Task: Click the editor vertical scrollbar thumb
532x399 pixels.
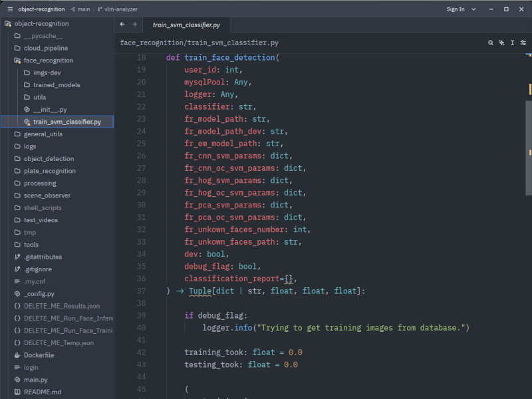Action: tap(529, 148)
